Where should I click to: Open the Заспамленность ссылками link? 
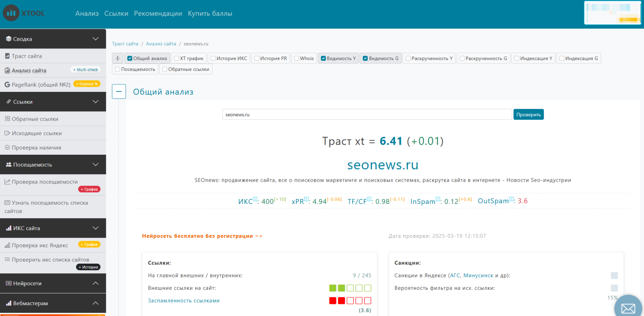tap(184, 301)
